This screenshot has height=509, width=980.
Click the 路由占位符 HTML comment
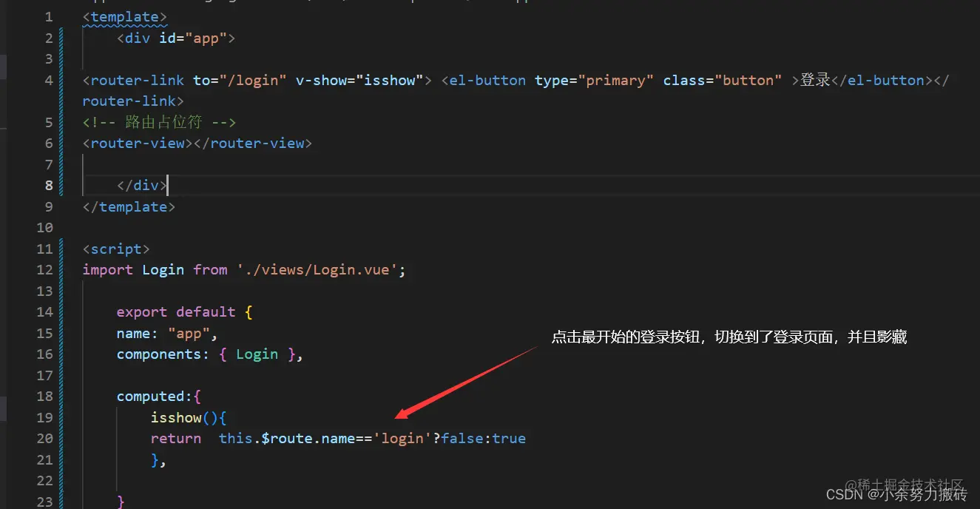[x=159, y=122]
